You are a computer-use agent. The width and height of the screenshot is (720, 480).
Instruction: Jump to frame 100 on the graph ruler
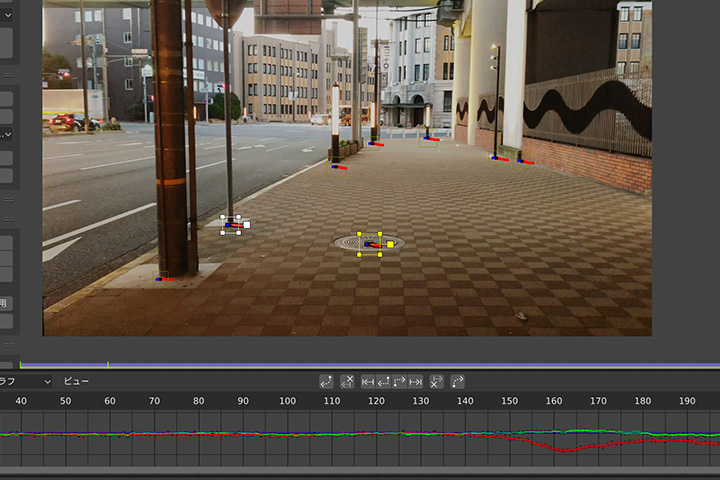point(288,401)
